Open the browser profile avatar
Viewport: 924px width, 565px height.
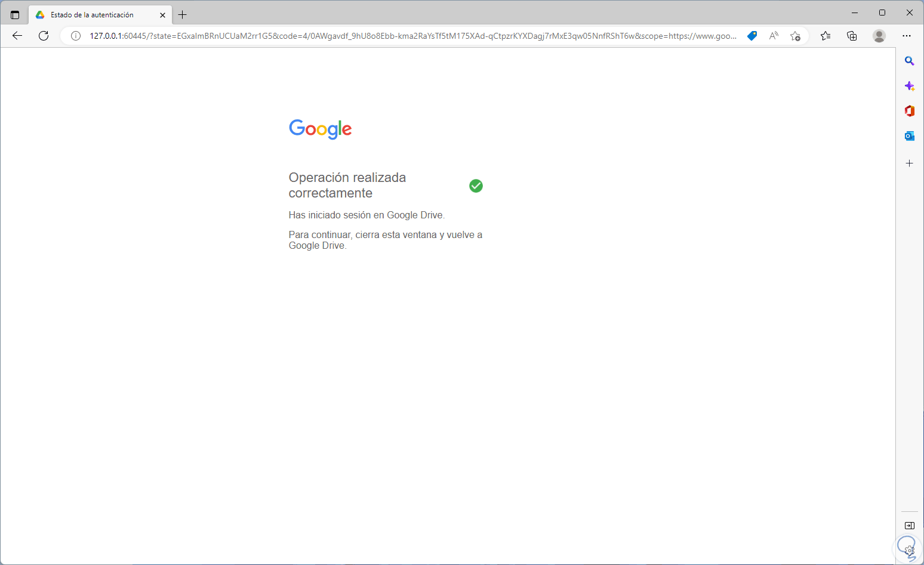tap(879, 36)
